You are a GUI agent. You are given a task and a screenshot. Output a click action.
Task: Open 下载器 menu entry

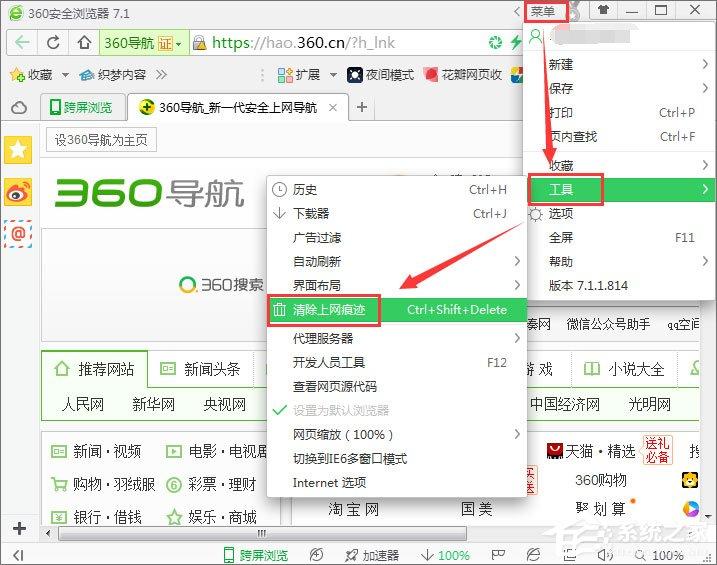pos(396,213)
